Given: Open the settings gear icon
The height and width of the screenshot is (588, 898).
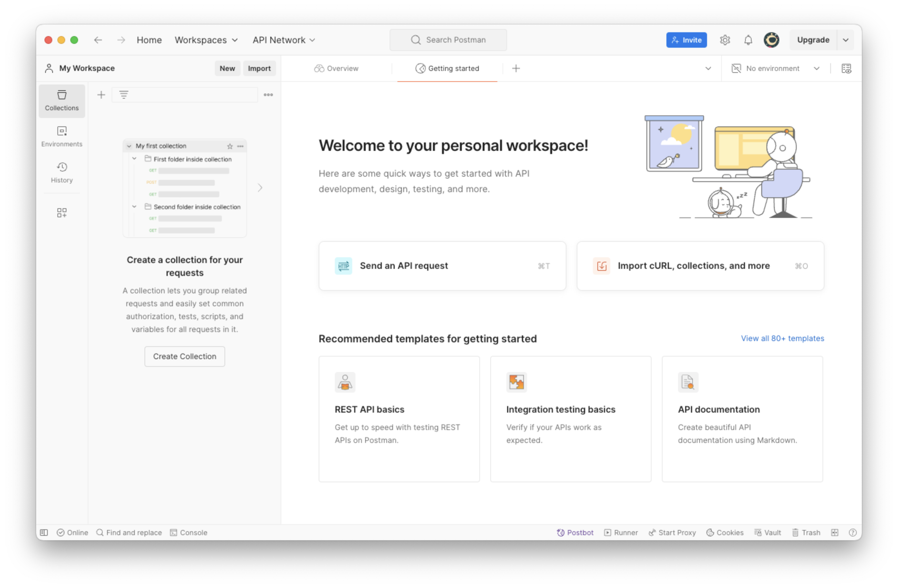Looking at the screenshot, I should pyautogui.click(x=725, y=40).
